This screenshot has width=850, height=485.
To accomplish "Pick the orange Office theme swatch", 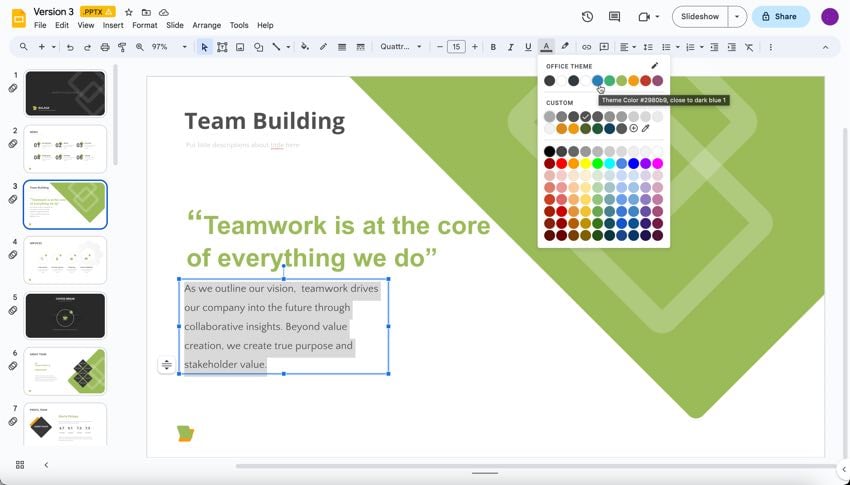I will tap(633, 81).
